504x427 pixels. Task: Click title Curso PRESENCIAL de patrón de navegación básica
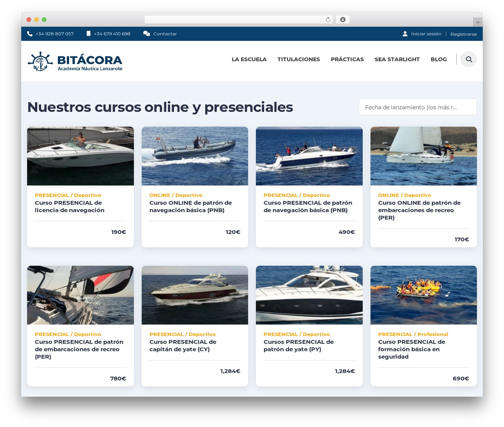pos(308,206)
